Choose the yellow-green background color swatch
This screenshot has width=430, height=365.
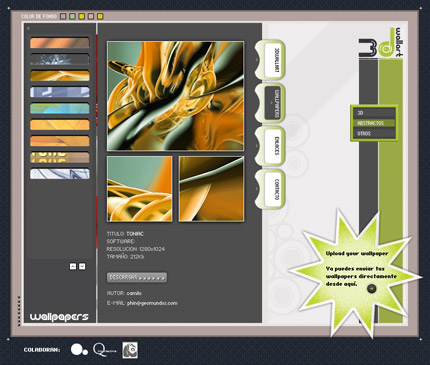click(x=82, y=16)
